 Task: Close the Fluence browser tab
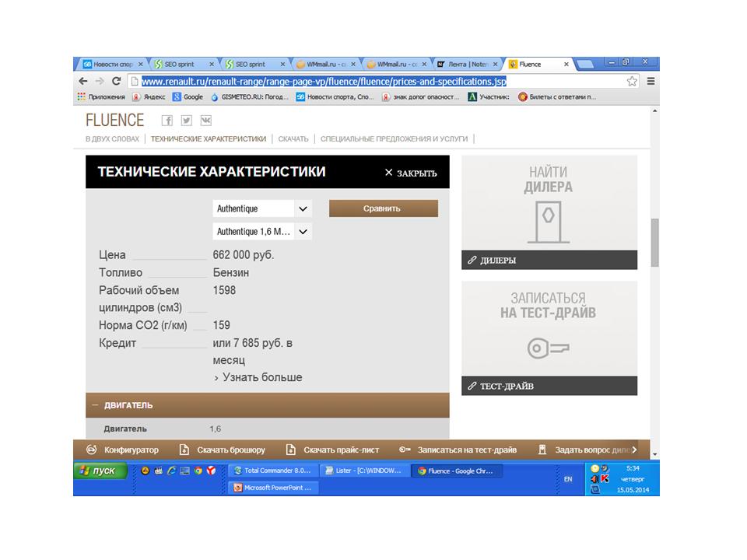[x=566, y=64]
